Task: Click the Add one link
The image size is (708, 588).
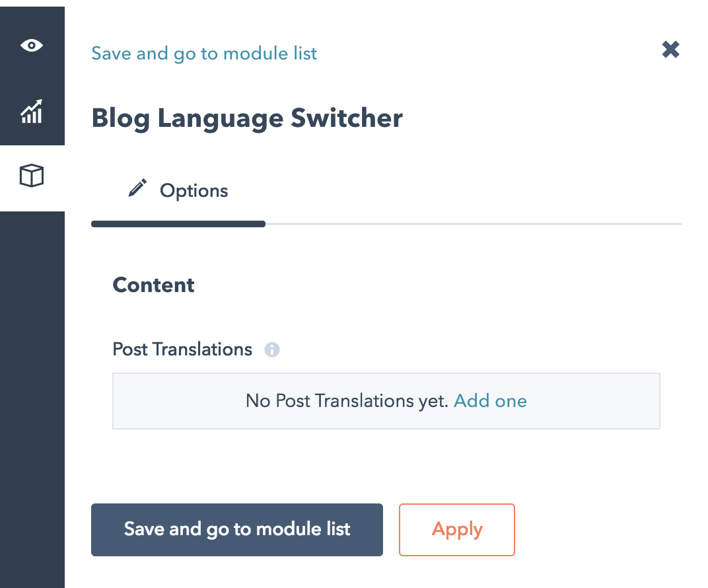Action: coord(490,400)
